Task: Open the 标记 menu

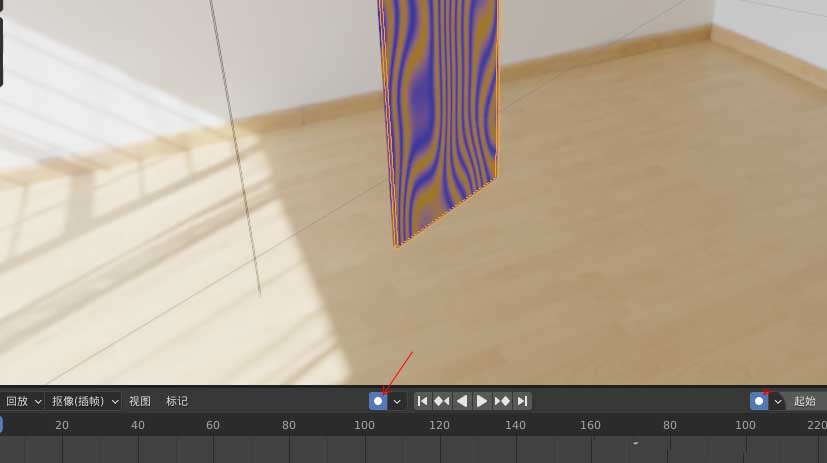Action: tap(177, 401)
